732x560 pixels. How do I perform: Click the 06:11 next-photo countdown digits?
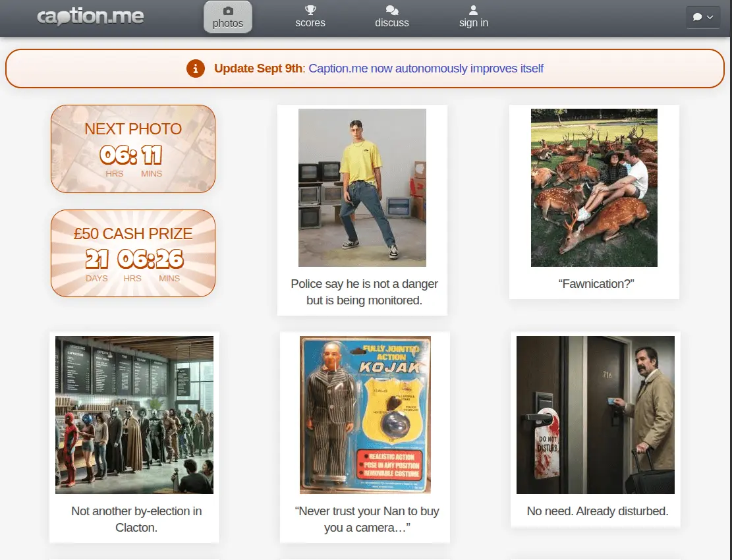pyautogui.click(x=131, y=154)
